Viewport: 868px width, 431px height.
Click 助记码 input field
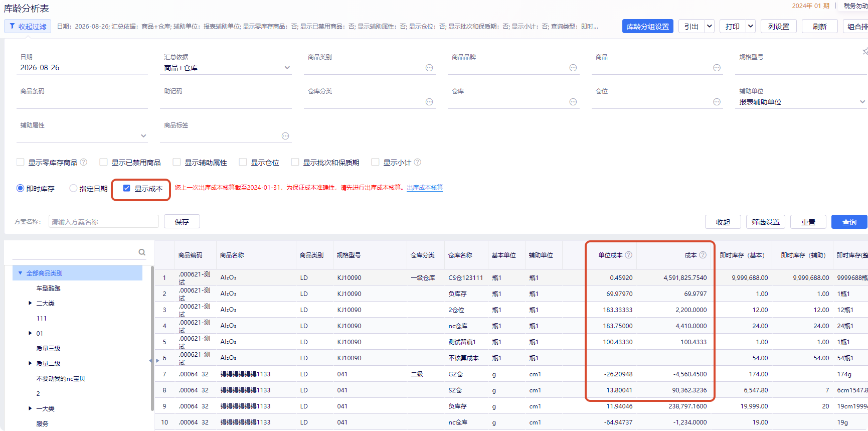(x=226, y=102)
